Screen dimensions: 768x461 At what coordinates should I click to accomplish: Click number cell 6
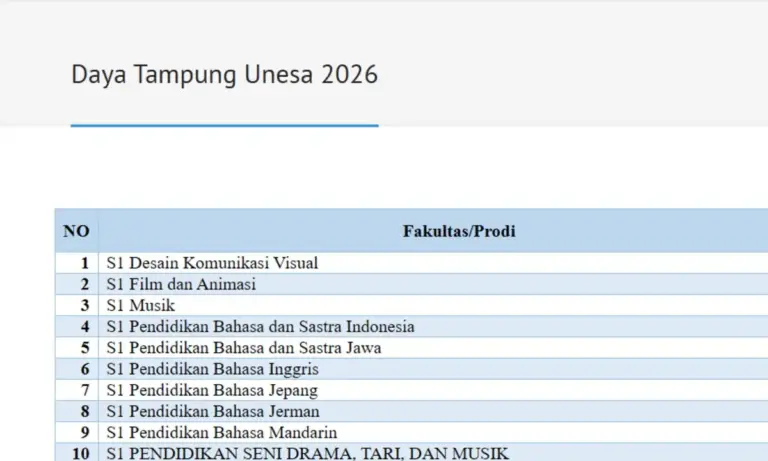pos(77,369)
